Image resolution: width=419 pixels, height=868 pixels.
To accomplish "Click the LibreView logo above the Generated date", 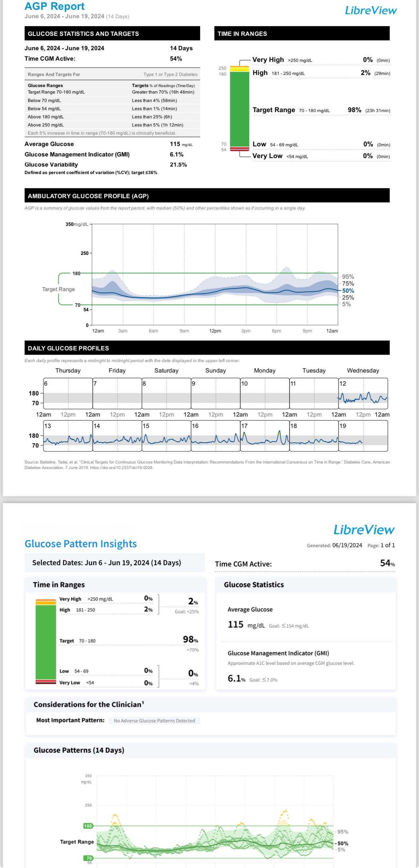I will (x=364, y=529).
